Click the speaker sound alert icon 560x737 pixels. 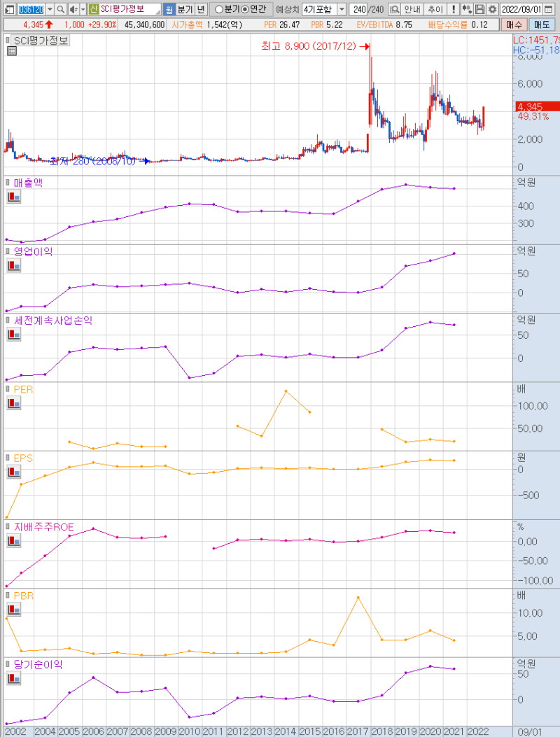pos(73,9)
